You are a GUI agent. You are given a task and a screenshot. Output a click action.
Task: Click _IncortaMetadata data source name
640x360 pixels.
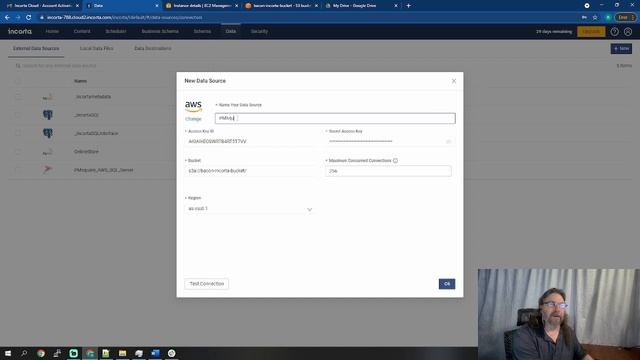[92, 97]
